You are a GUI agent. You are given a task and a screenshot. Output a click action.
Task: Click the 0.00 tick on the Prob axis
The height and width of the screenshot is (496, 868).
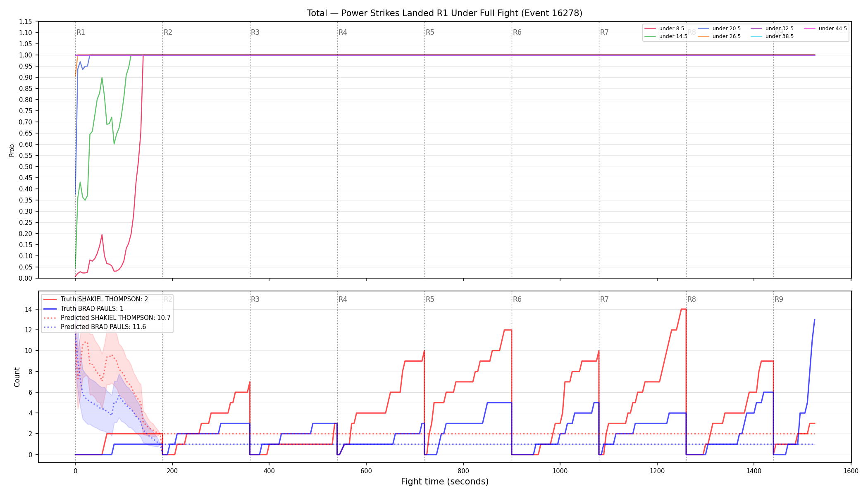26,278
